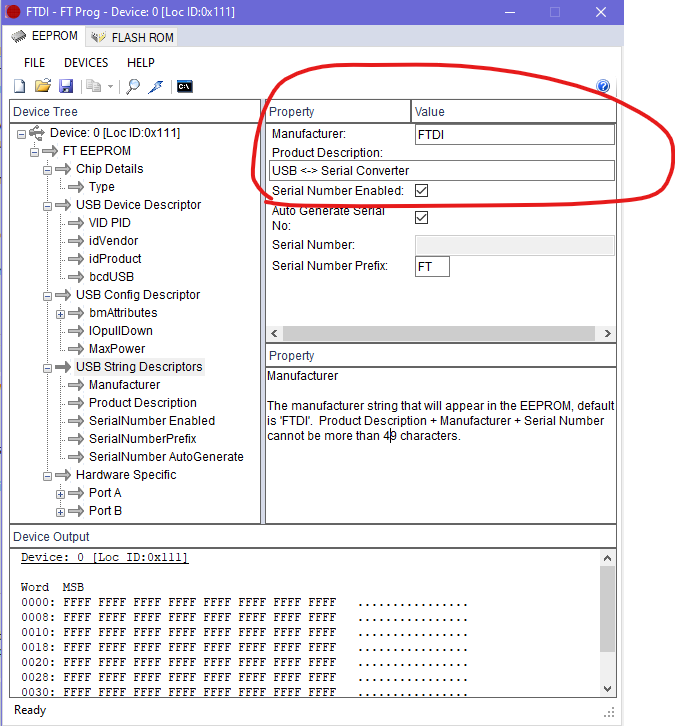Click the Device Output vertical scrollbar thumb
675x726 pixels.
point(607,609)
